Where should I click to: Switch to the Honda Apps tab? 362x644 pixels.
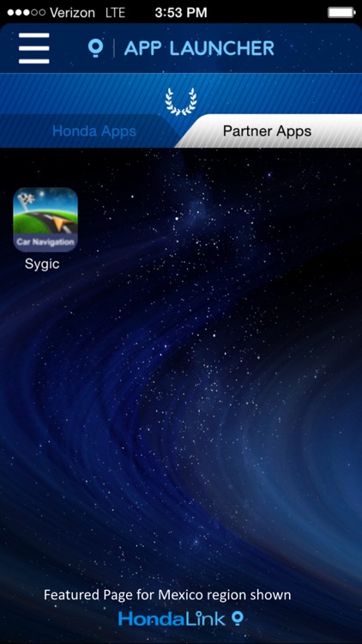click(x=94, y=131)
